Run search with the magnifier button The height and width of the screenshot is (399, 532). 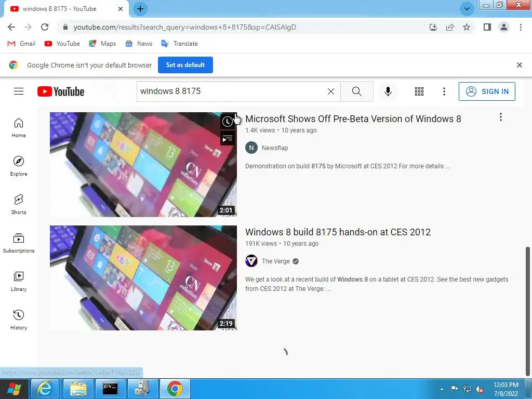pyautogui.click(x=356, y=91)
